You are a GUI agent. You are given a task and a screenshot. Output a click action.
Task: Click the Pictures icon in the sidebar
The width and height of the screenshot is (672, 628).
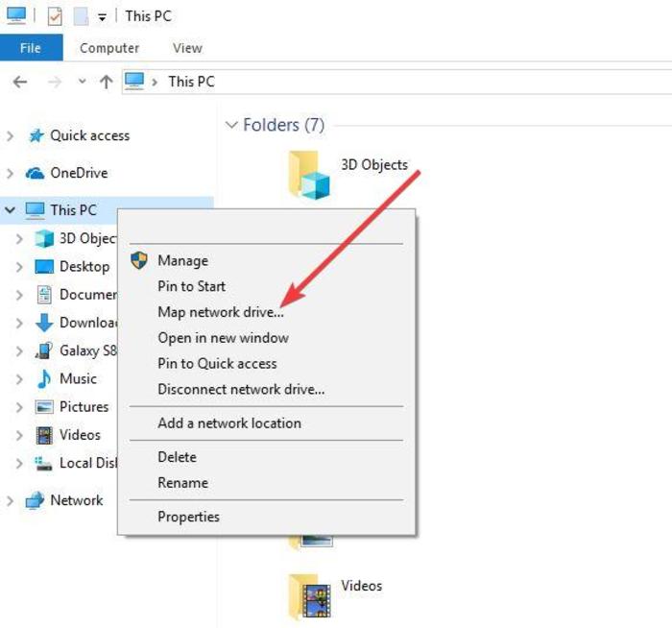(44, 407)
